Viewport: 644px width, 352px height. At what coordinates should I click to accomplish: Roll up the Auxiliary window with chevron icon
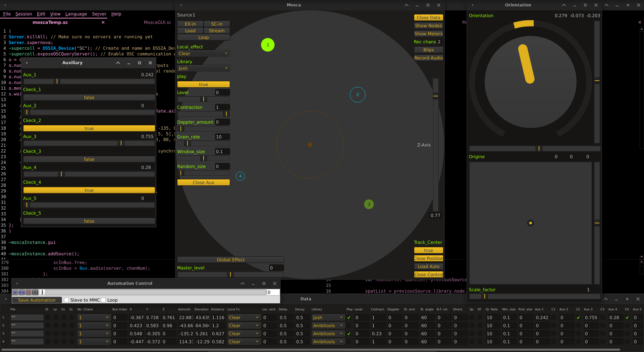118,63
